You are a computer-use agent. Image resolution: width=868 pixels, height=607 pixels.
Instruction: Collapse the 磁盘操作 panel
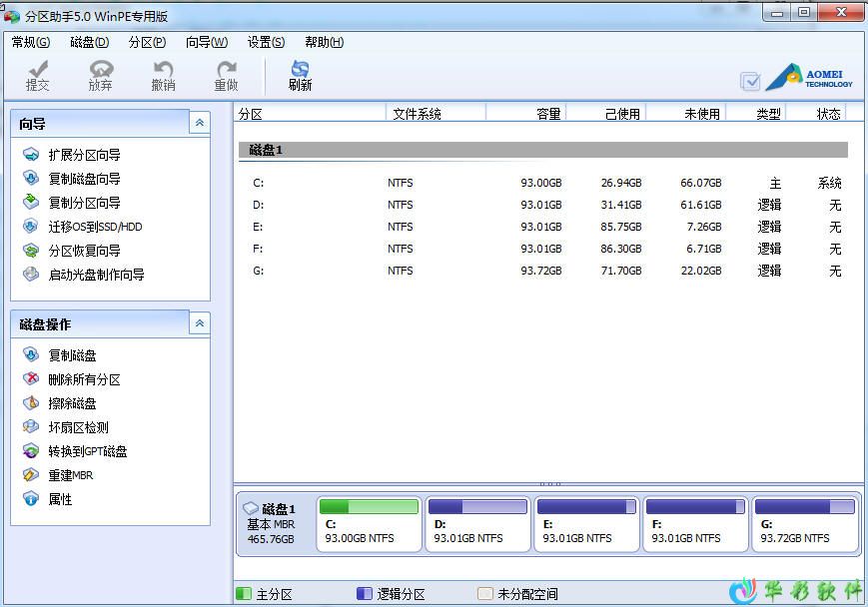click(x=200, y=323)
